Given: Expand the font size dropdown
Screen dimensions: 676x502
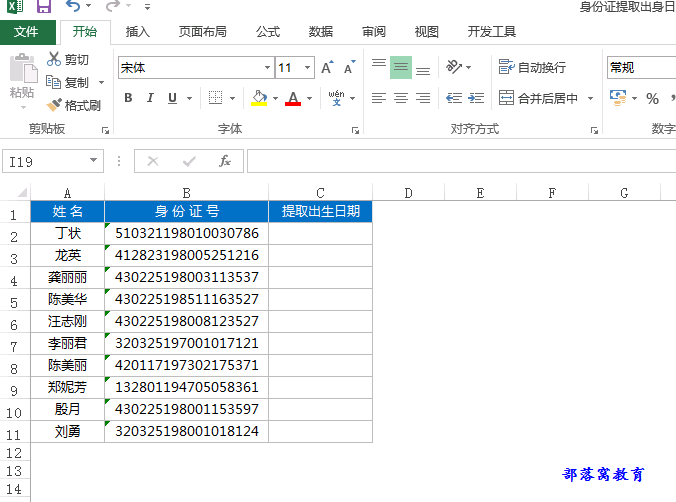Looking at the screenshot, I should point(306,68).
